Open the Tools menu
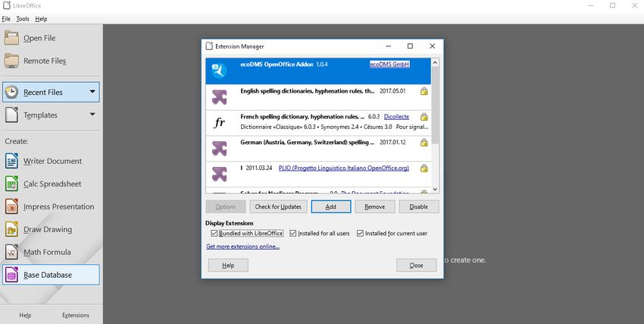Viewport: 644px width, 324px height. click(23, 19)
